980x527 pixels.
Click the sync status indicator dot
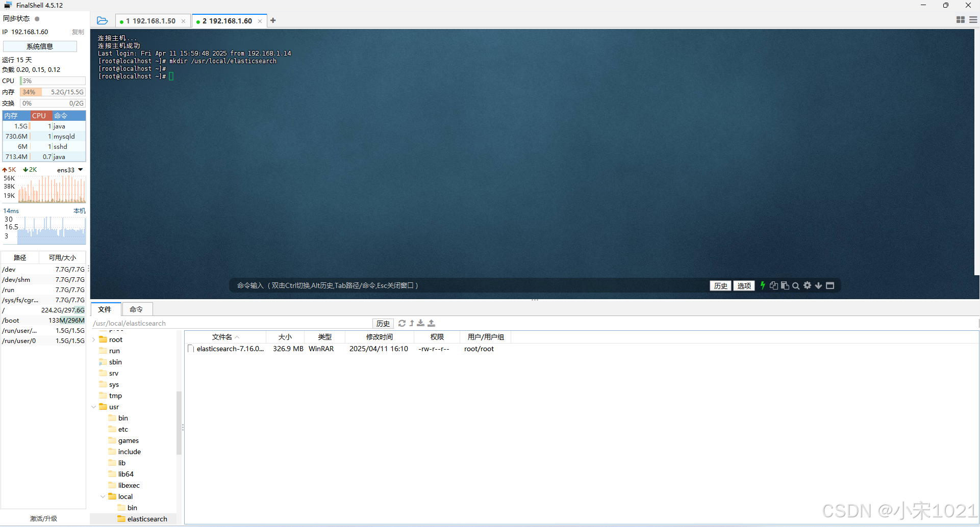(37, 19)
